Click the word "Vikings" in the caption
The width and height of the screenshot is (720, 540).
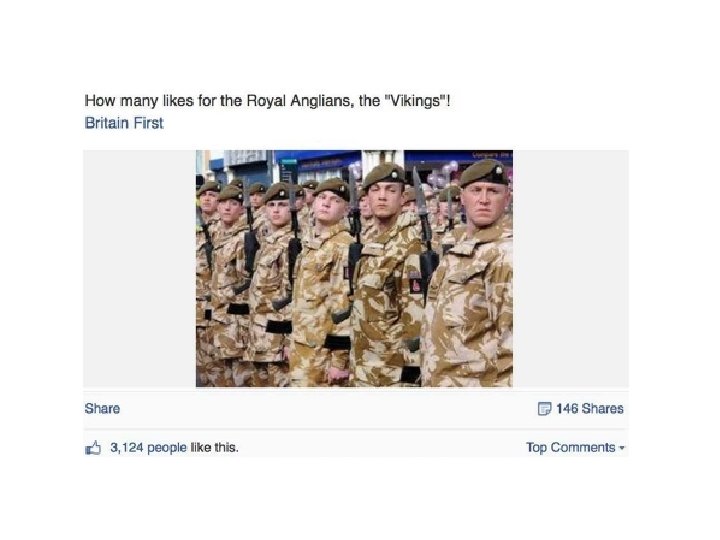click(418, 101)
